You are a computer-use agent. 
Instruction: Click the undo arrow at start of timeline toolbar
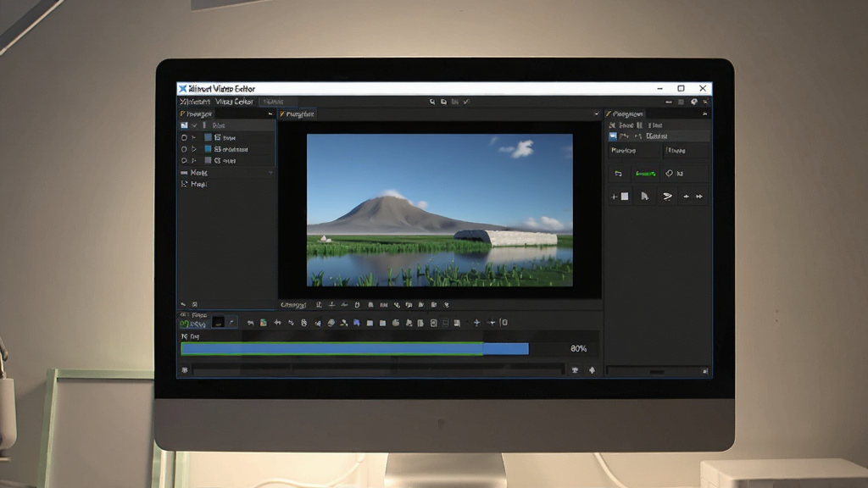(250, 323)
